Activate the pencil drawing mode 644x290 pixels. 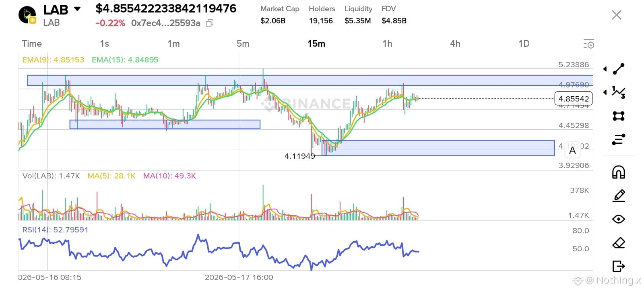[x=619, y=196]
